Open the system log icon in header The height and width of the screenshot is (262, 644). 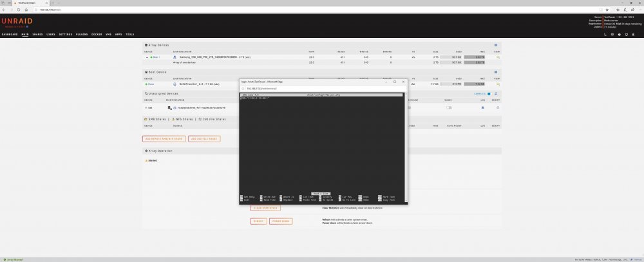(633, 35)
